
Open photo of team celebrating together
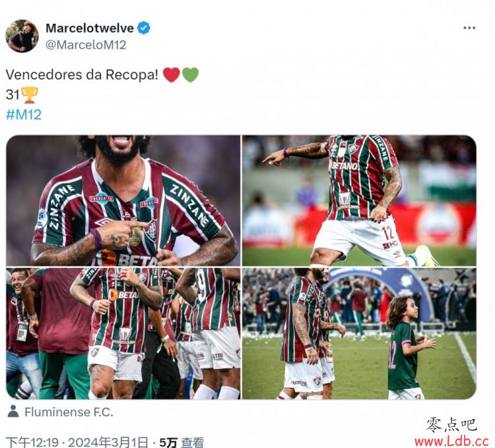pyautogui.click(x=123, y=333)
